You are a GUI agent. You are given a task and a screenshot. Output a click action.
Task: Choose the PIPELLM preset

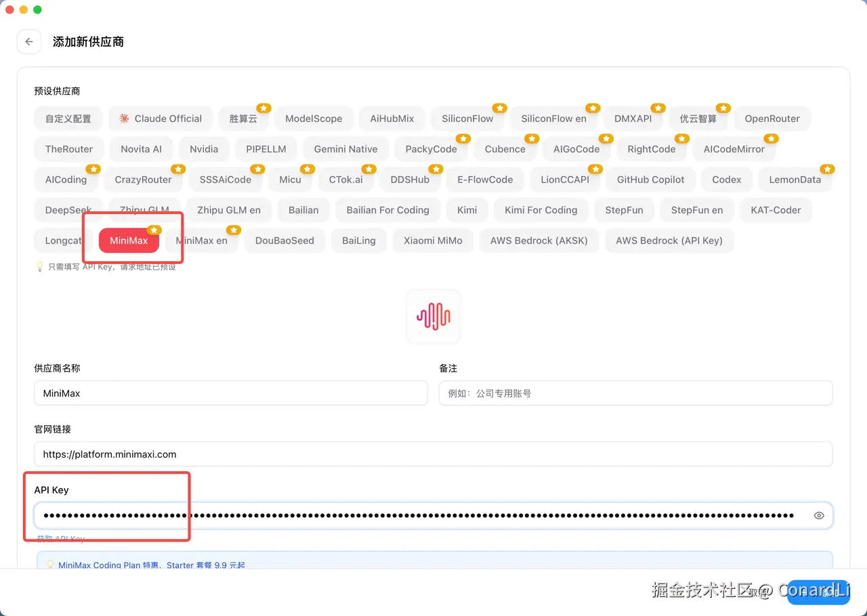(x=266, y=149)
